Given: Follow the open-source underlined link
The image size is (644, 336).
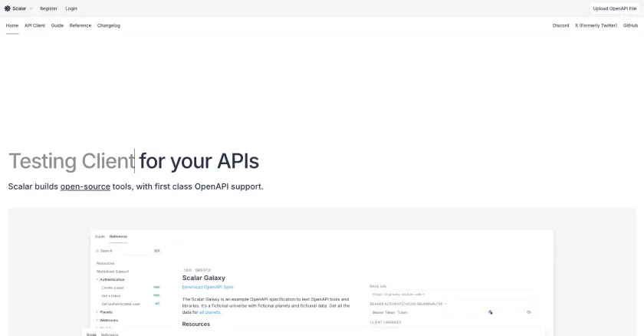Looking at the screenshot, I should pos(85,186).
